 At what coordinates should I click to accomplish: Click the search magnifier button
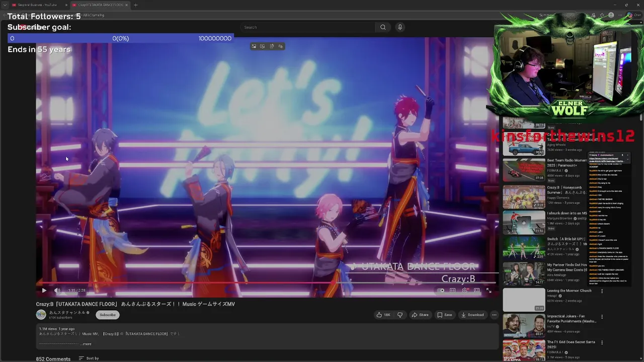[383, 27]
